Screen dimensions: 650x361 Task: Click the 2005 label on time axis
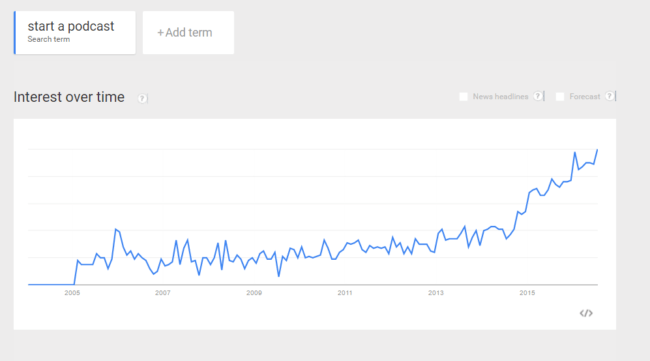[x=72, y=293]
